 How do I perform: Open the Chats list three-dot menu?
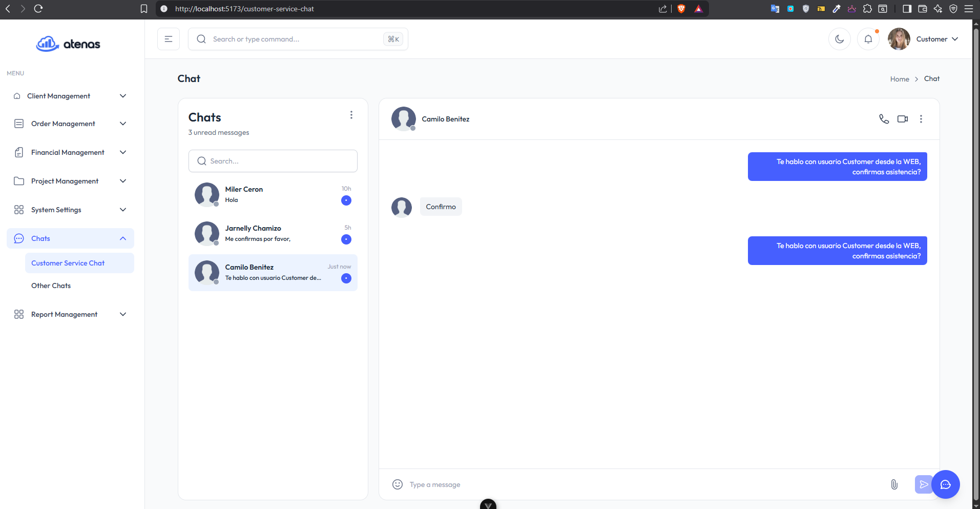[x=351, y=115]
